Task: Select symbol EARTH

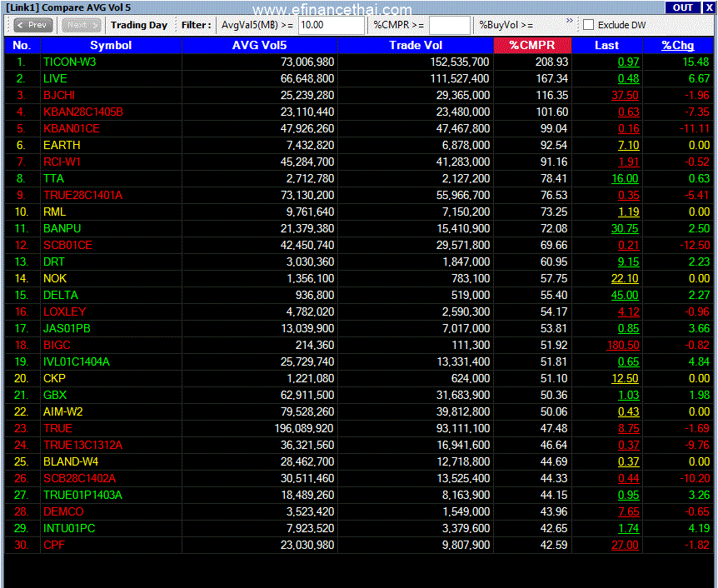Action: point(62,145)
